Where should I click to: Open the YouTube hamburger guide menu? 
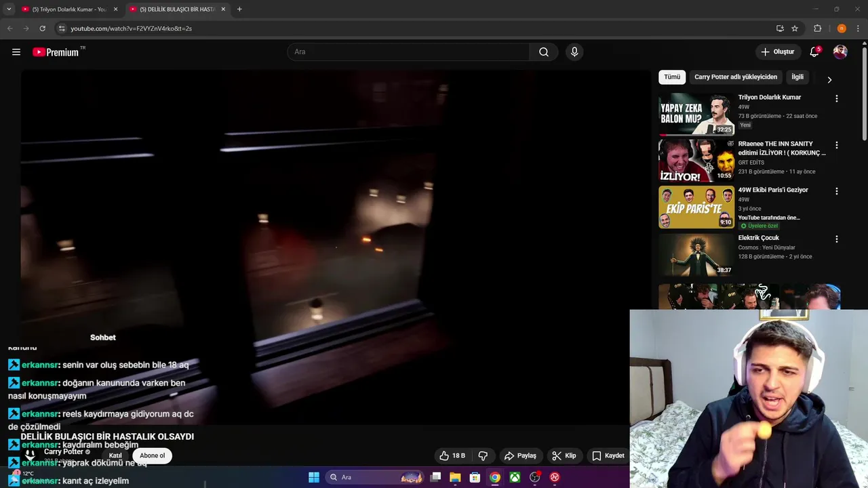coord(16,52)
